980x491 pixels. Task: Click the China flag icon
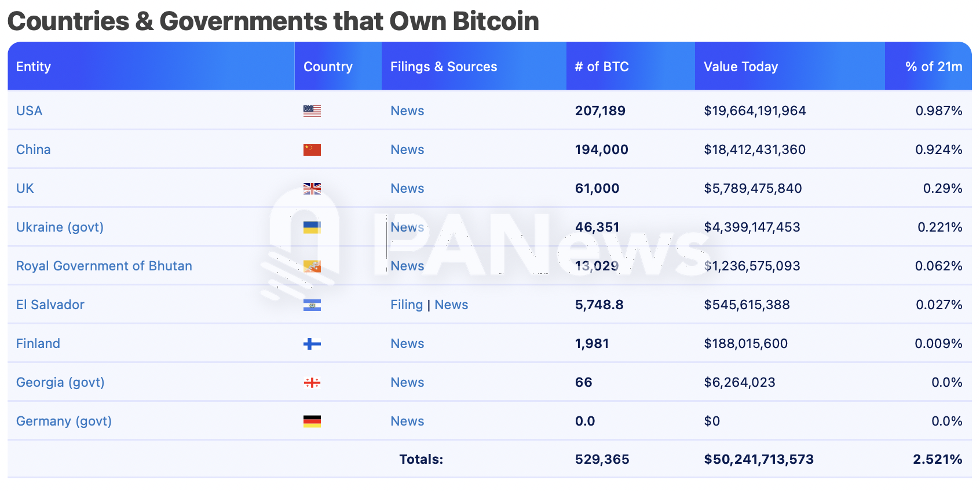point(312,149)
